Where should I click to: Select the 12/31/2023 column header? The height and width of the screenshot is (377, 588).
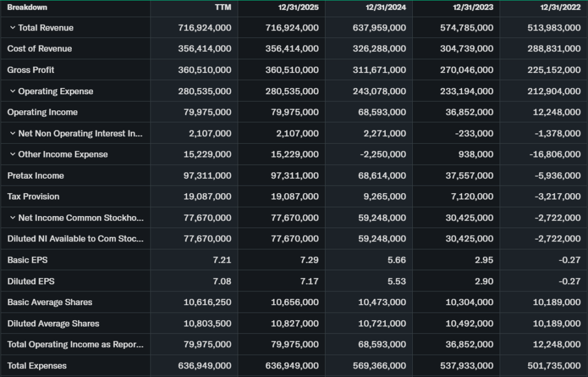[473, 7]
